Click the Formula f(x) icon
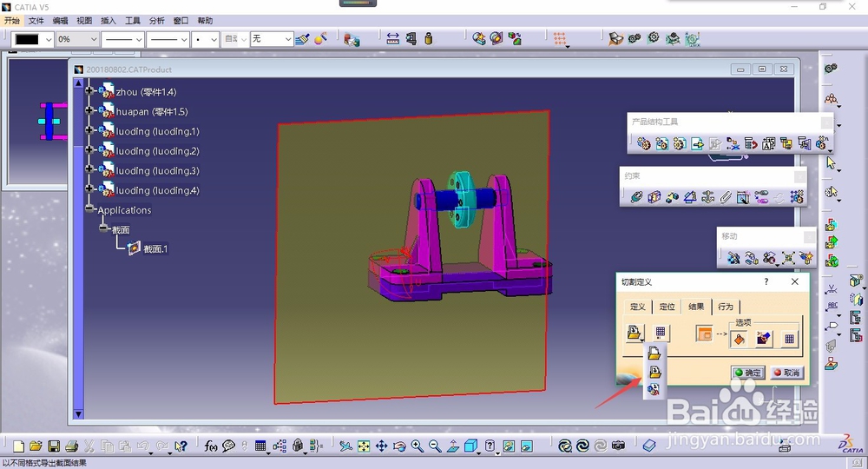 (x=210, y=446)
